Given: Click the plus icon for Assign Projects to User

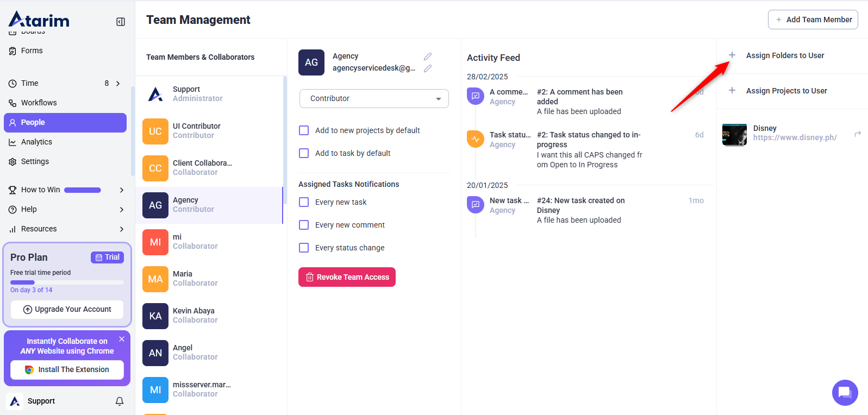Looking at the screenshot, I should [732, 91].
